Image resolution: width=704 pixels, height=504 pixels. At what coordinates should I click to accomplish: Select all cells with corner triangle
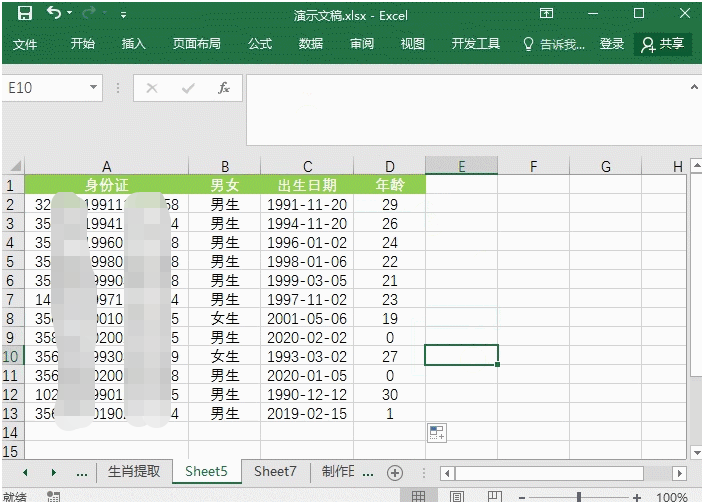[x=15, y=167]
